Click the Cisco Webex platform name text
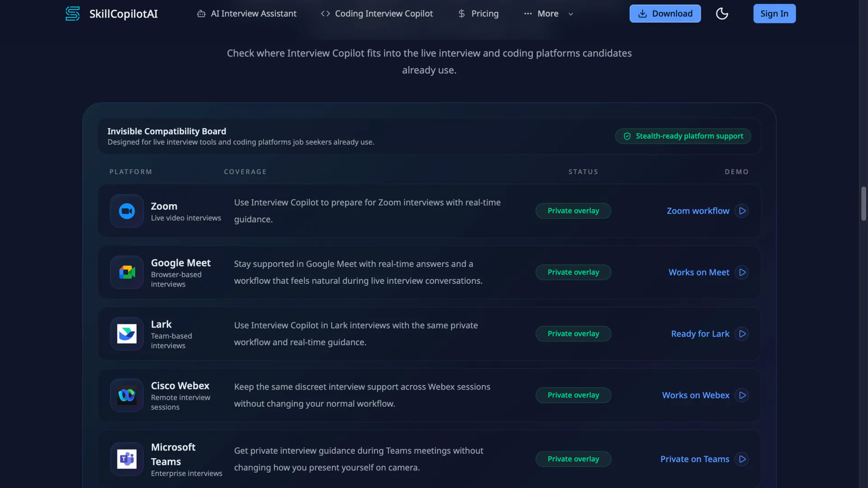The width and height of the screenshot is (868, 488). tap(180, 385)
